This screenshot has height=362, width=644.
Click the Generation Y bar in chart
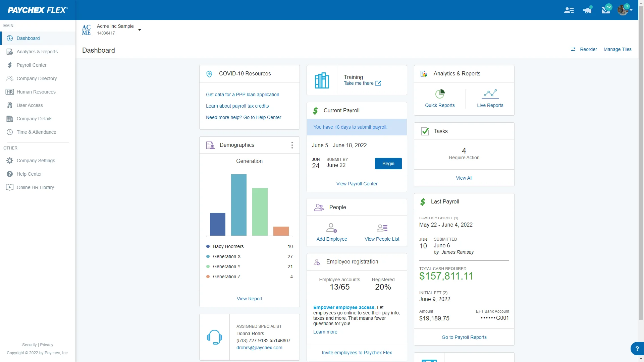(260, 212)
